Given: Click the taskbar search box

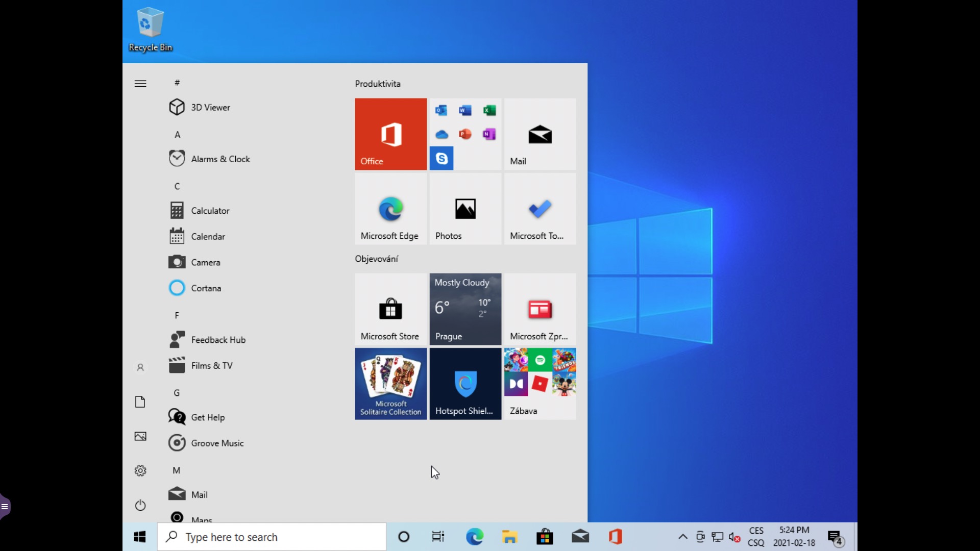Looking at the screenshot, I should [x=272, y=537].
